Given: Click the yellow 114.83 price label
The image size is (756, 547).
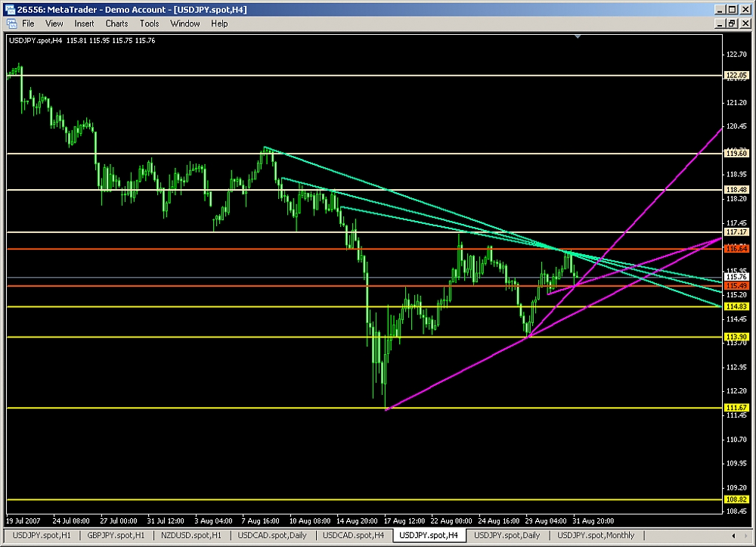Looking at the screenshot, I should click(736, 306).
